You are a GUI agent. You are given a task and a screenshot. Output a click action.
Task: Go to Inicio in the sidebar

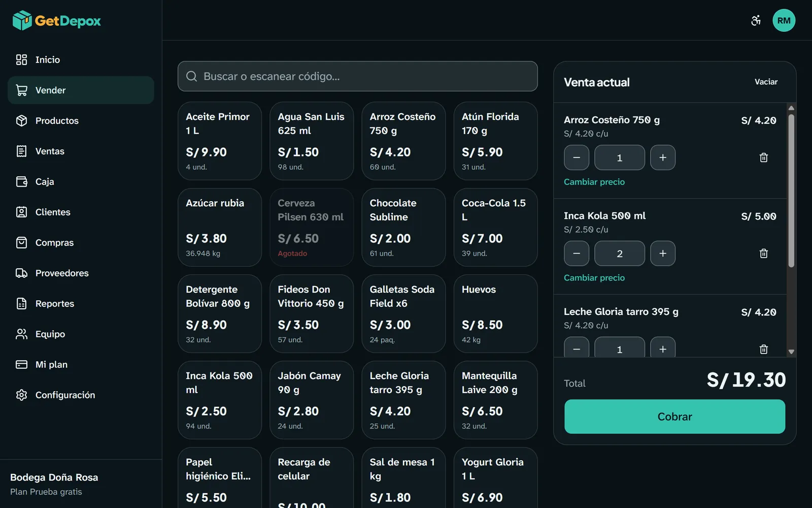coord(81,60)
